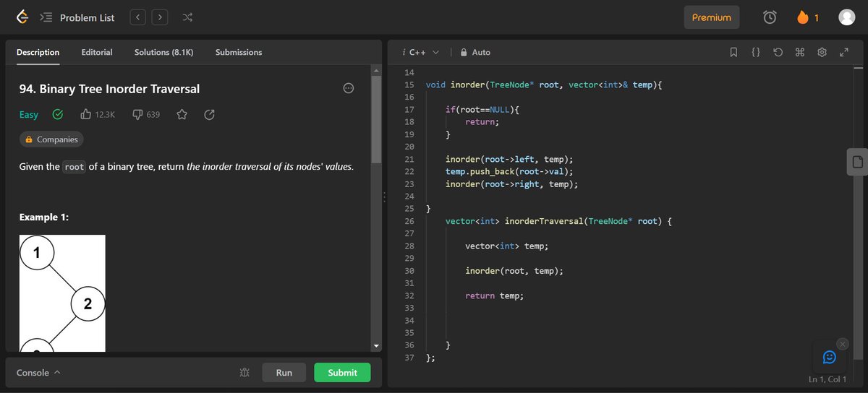Image resolution: width=868 pixels, height=393 pixels.
Task: Open the C++ language dropdown
Action: pos(422,52)
